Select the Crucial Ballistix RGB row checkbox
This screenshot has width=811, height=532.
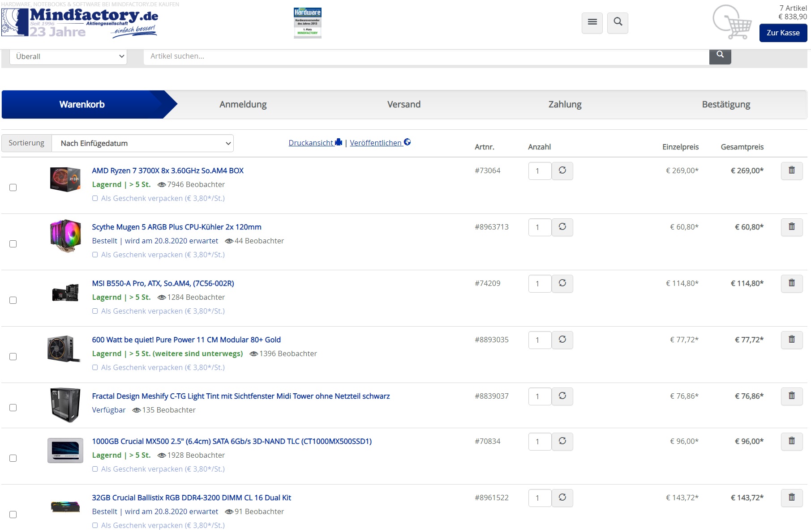click(13, 515)
